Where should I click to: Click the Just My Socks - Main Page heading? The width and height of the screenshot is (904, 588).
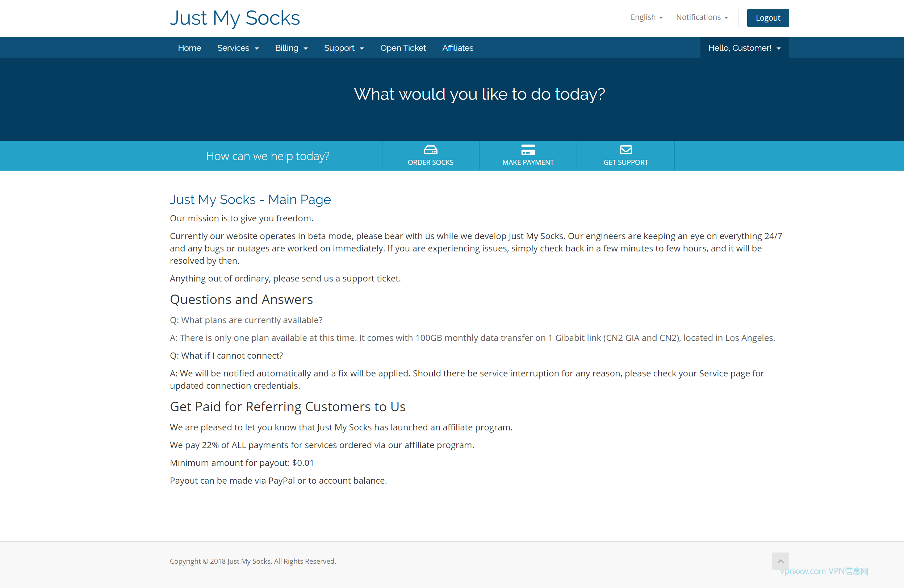click(x=250, y=199)
